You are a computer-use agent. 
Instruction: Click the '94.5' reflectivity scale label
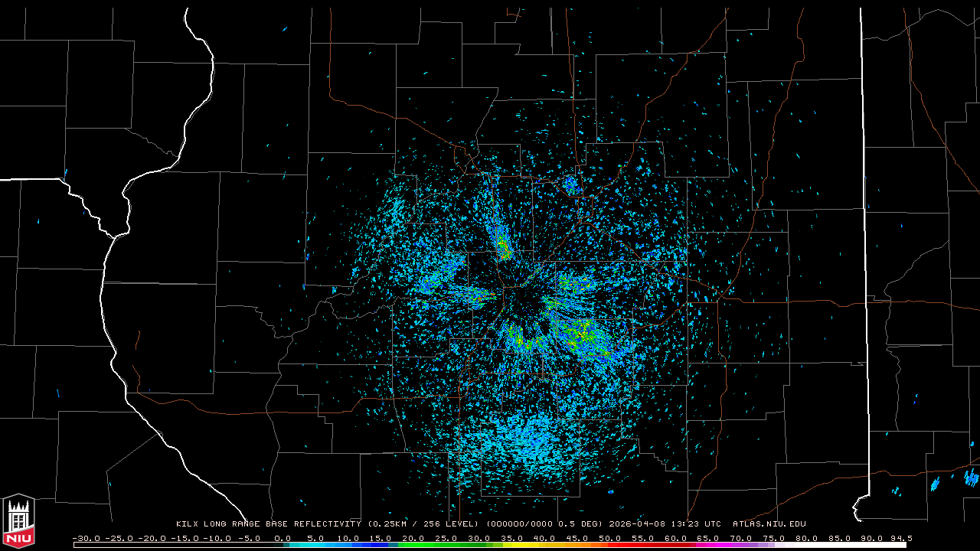click(x=900, y=538)
